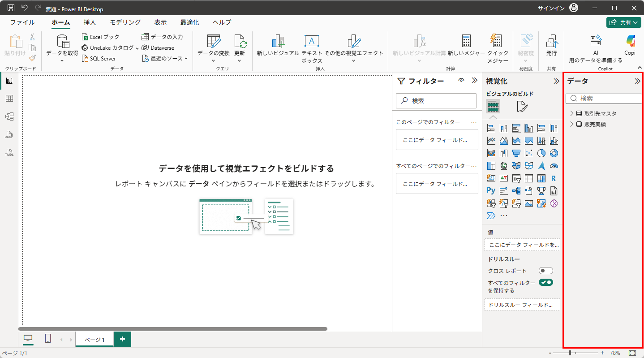The height and width of the screenshot is (358, 644).
Task: Select the Image visual icon
Action: [x=529, y=203]
